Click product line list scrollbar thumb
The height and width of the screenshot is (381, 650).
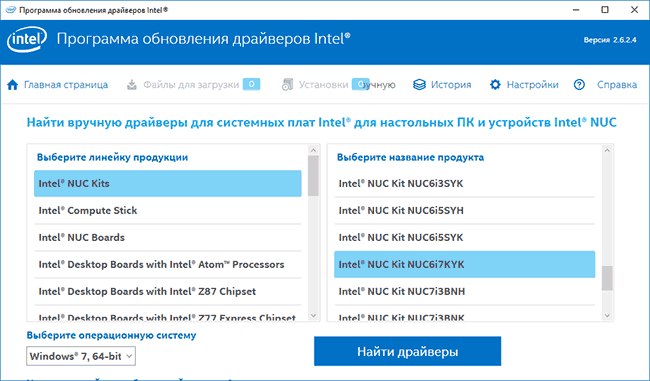click(x=313, y=176)
